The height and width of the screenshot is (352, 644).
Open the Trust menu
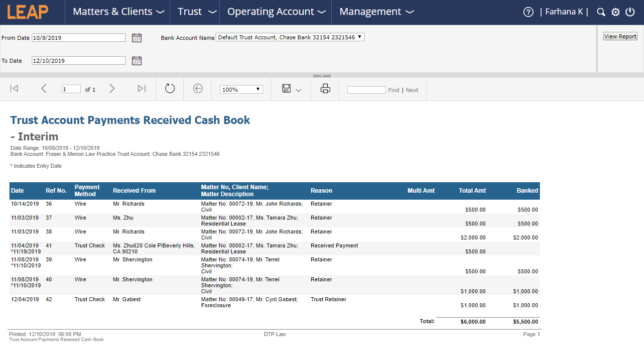[x=194, y=11]
